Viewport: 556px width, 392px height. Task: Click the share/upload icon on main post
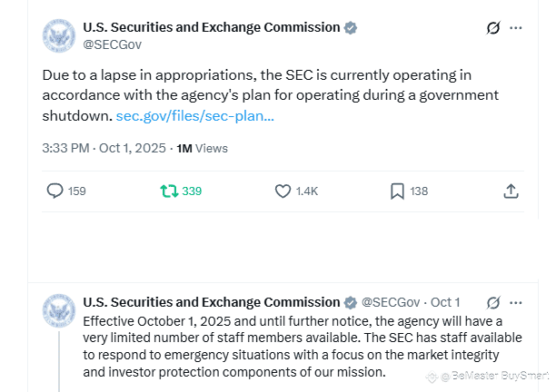pos(511,191)
